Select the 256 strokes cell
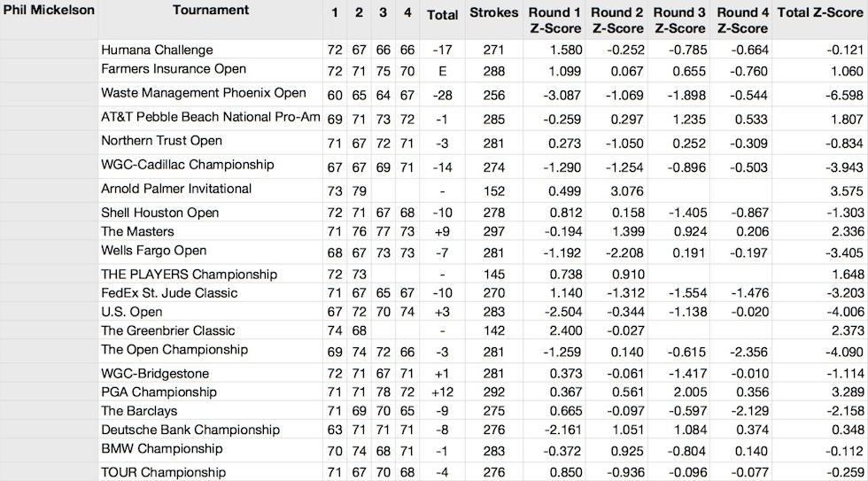Image resolution: width=868 pixels, height=481 pixels. click(494, 95)
